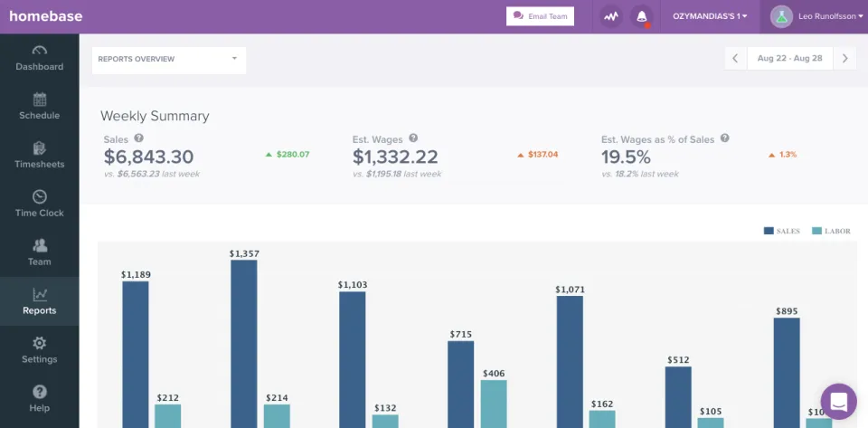This screenshot has height=428, width=868.
Task: Open the OZYMANDIAS'S 1 location dropdown
Action: [710, 16]
